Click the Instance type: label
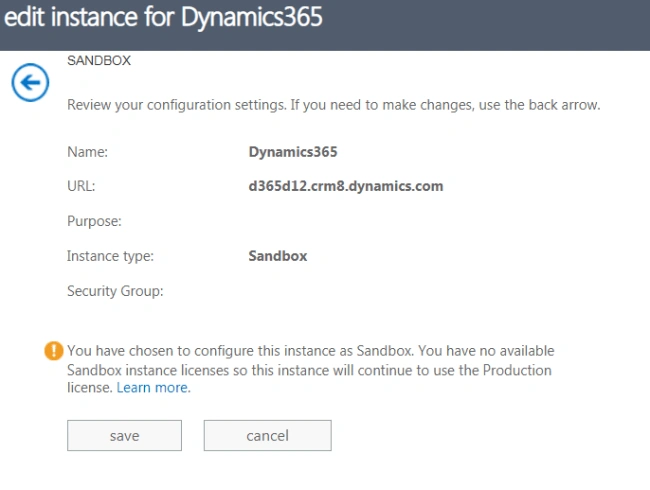This screenshot has height=490, width=650. pos(110,256)
